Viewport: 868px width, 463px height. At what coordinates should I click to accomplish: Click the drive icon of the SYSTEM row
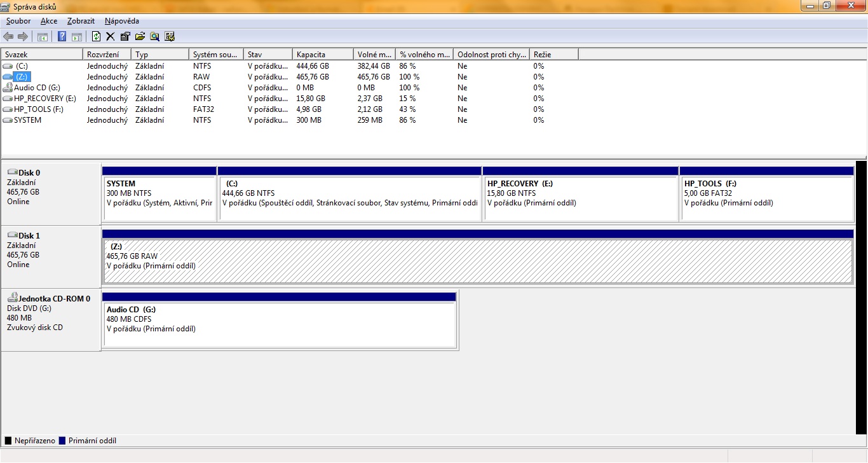tap(8, 120)
